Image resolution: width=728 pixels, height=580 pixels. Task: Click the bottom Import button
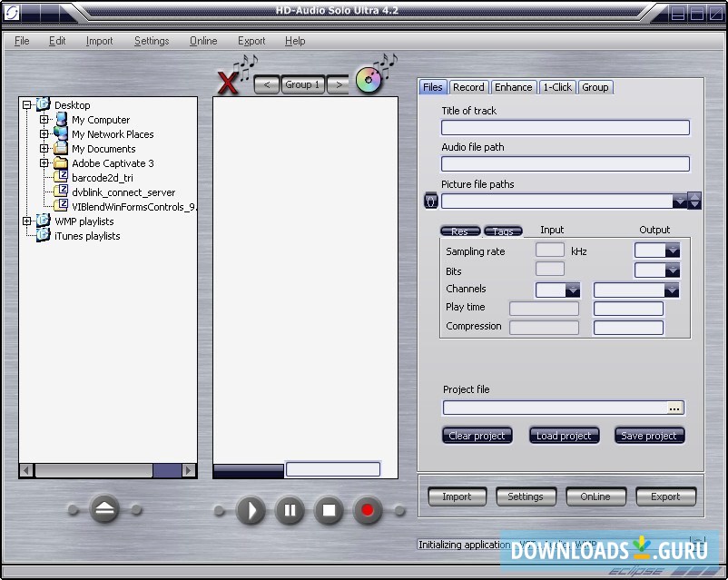[457, 496]
